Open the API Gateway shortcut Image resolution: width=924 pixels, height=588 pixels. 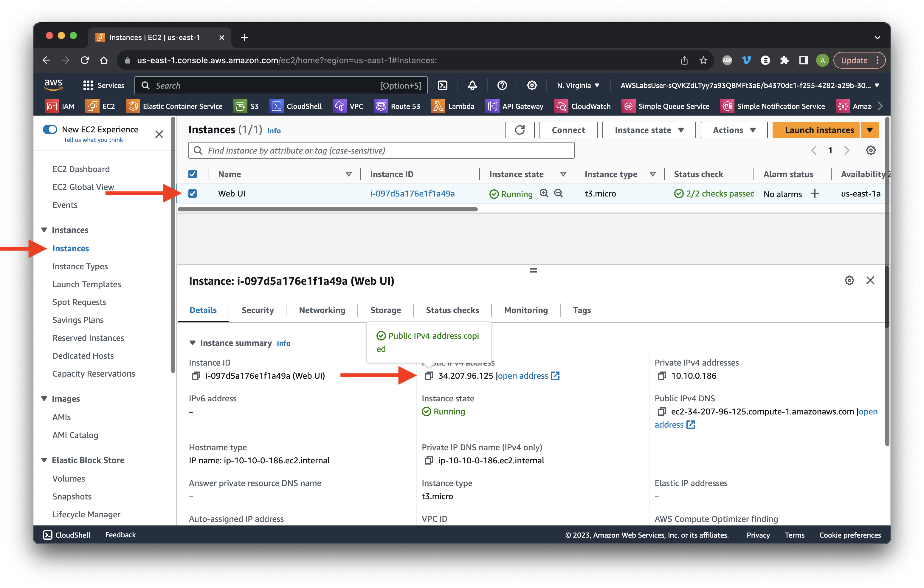(x=514, y=106)
